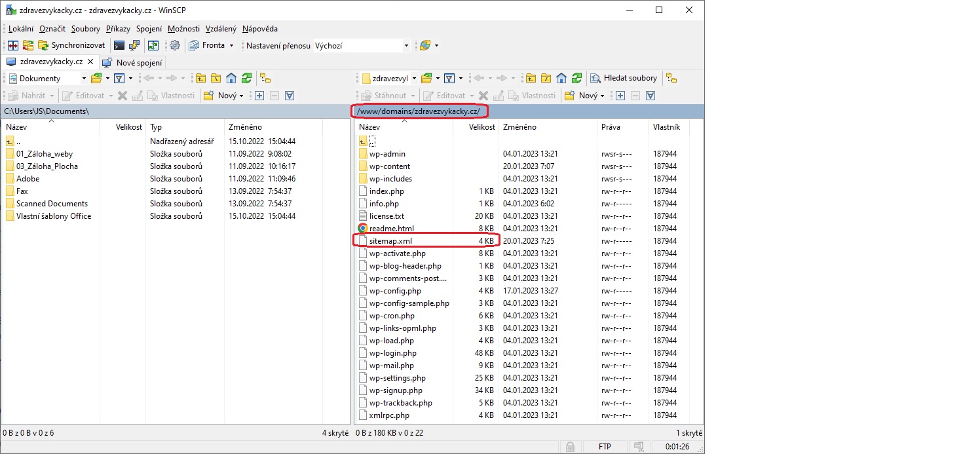The image size is (980, 454).
Task: Open the Nové spojení tab
Action: [x=132, y=63]
